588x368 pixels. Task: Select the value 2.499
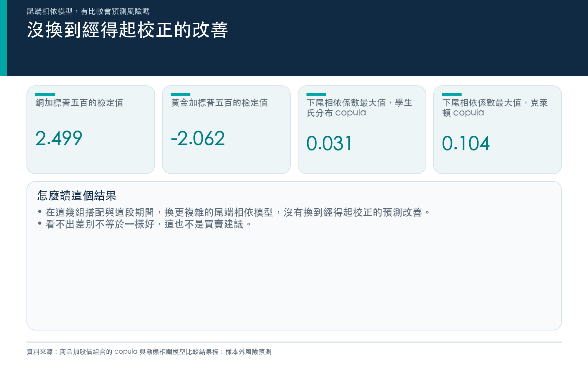59,138
